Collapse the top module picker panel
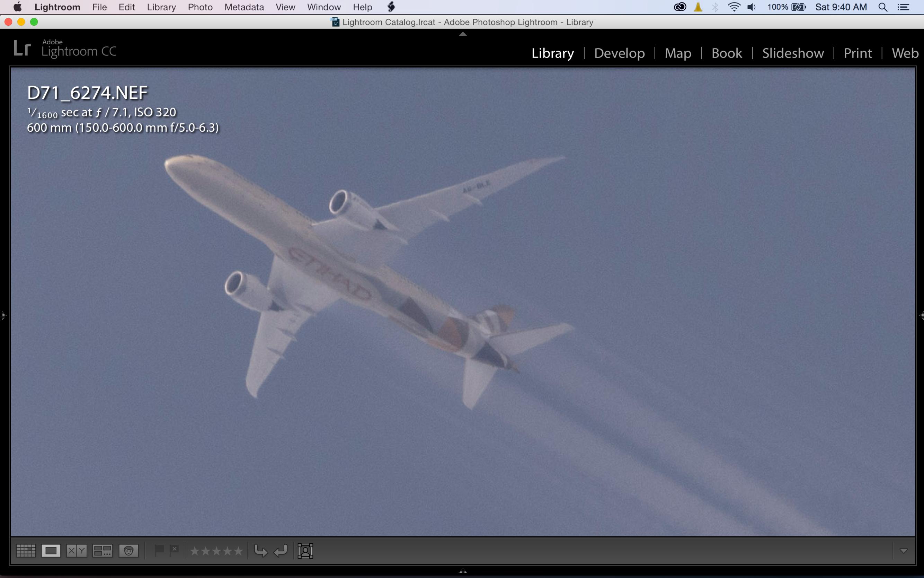Image resolution: width=924 pixels, height=578 pixels. point(463,34)
